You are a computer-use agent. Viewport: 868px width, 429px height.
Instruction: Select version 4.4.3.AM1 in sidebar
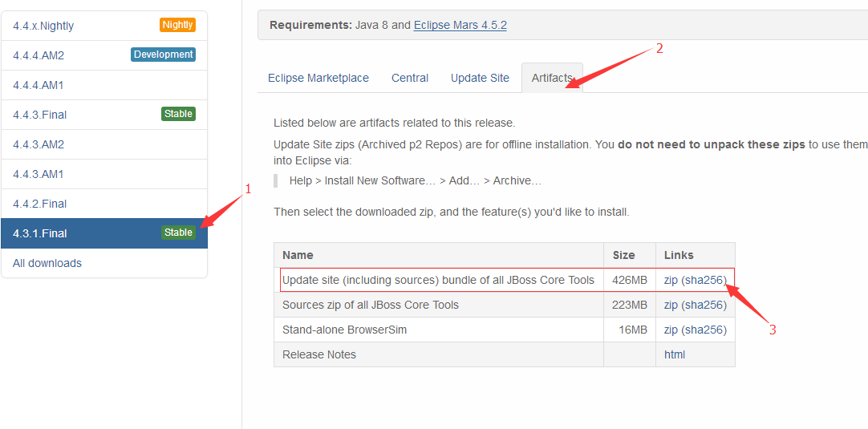(104, 174)
